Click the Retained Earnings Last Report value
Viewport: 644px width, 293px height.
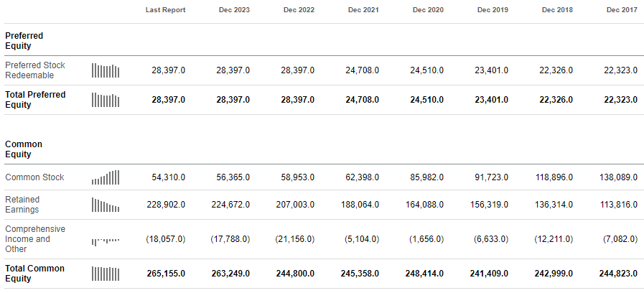(x=164, y=205)
